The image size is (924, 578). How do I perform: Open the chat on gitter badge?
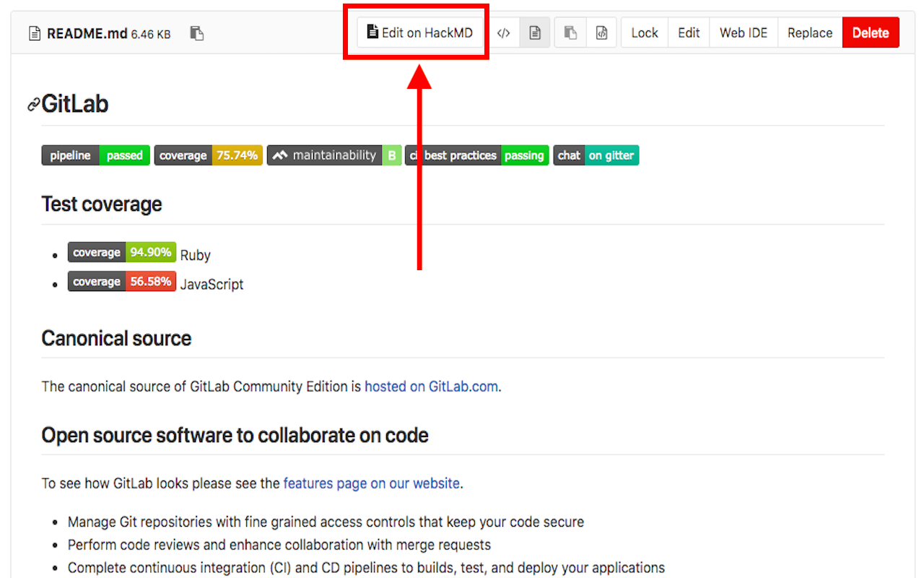pos(596,155)
